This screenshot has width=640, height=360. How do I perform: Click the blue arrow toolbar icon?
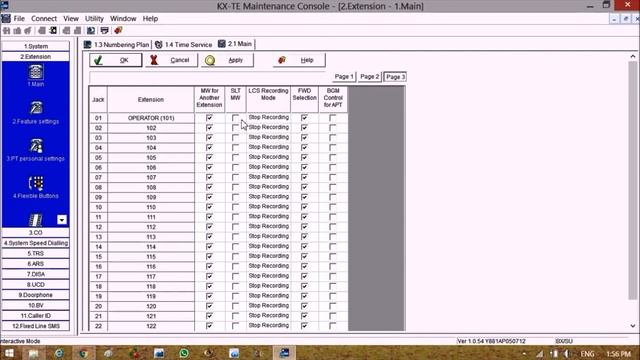pos(91,31)
